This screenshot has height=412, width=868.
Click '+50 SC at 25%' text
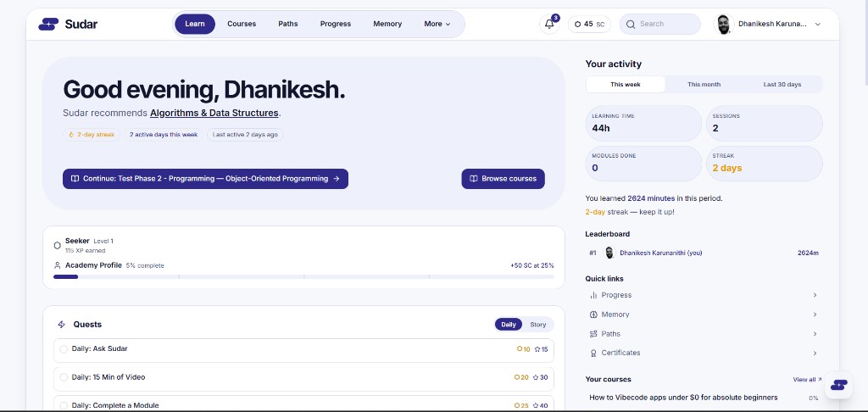point(532,266)
